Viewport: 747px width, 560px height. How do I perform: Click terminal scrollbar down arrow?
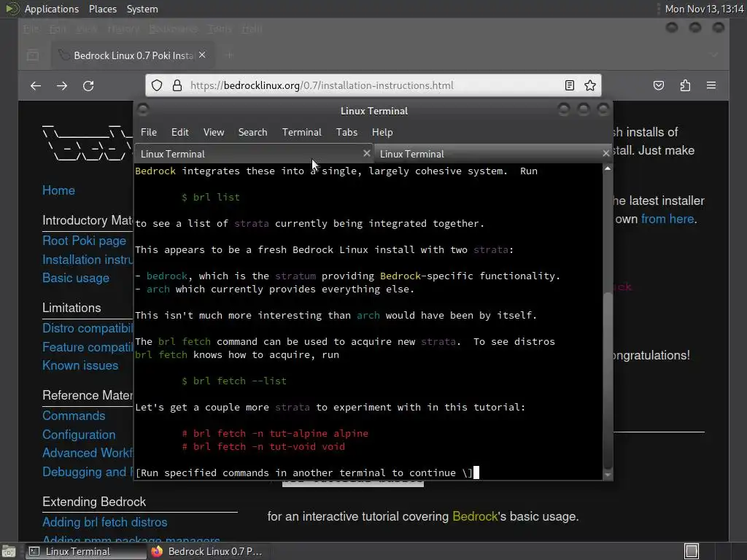608,475
